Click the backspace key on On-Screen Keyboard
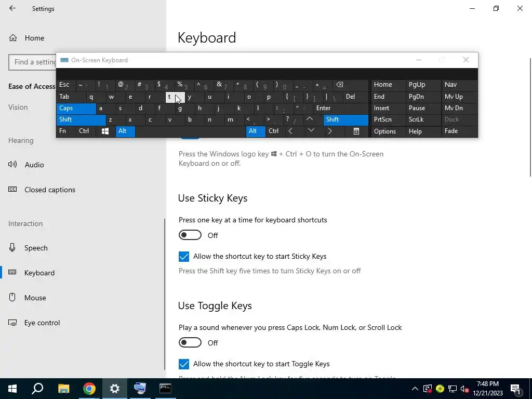 pos(351,85)
